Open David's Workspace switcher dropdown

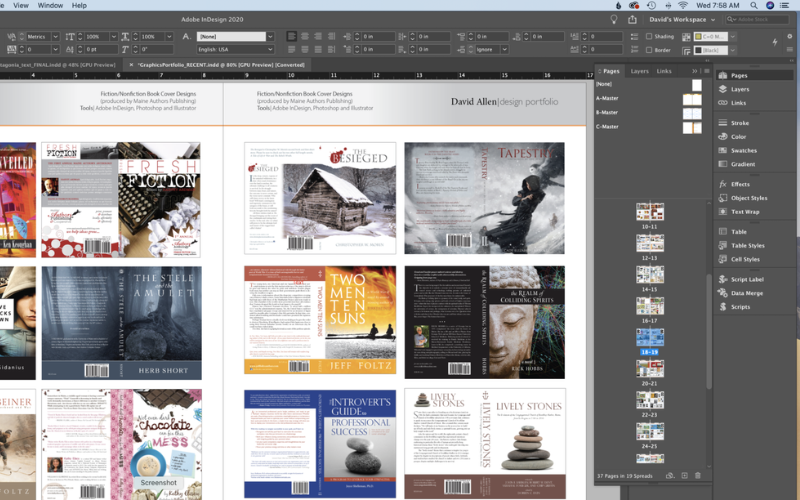[683, 19]
